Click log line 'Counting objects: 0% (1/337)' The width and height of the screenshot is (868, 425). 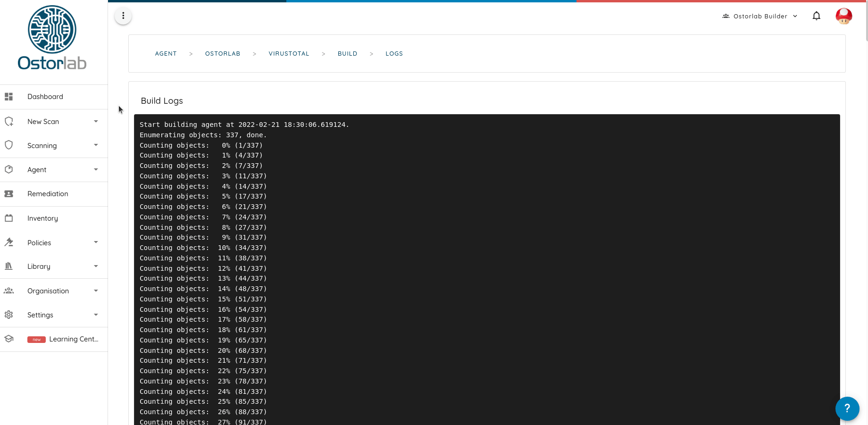click(x=201, y=145)
